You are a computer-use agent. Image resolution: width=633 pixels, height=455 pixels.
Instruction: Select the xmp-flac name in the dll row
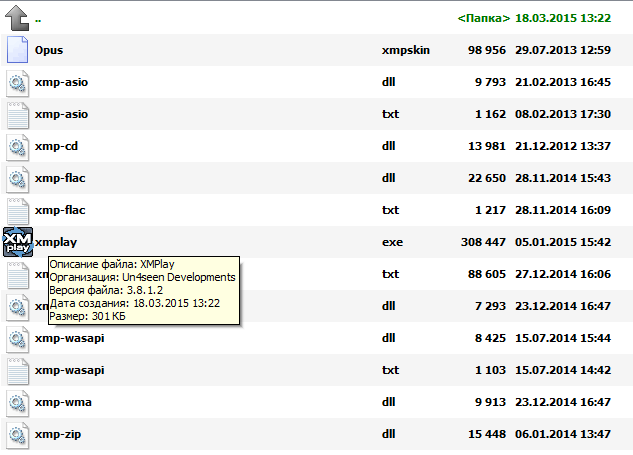(x=60, y=178)
